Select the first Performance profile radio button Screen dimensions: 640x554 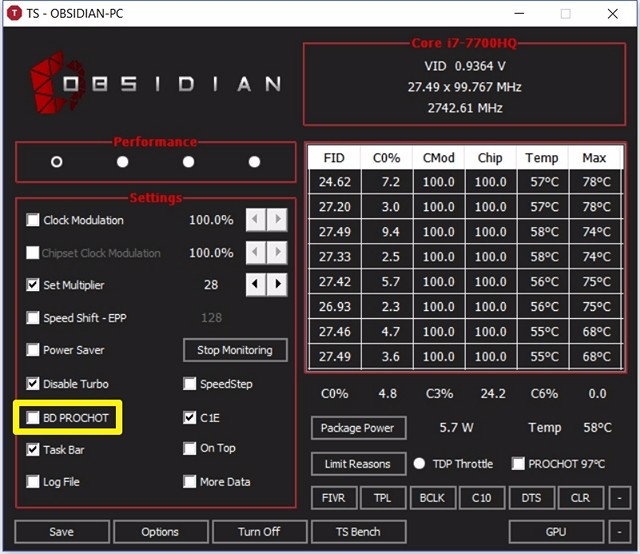(x=57, y=162)
